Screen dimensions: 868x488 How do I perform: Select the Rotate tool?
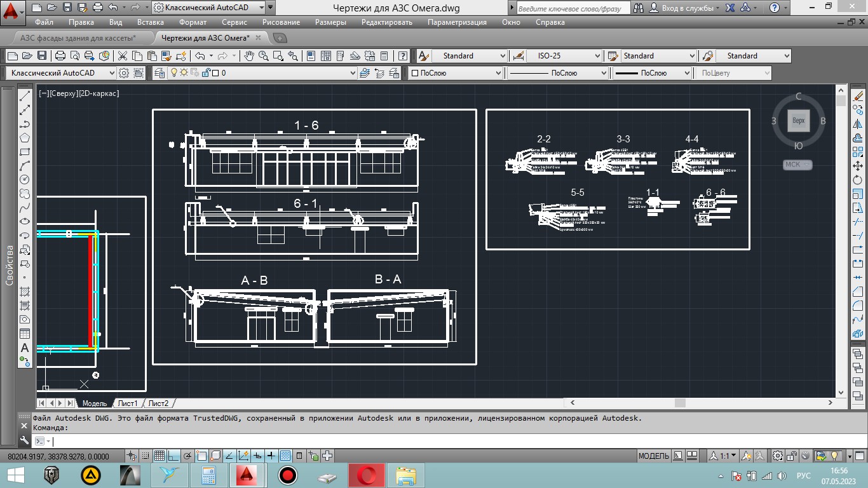coord(858,180)
